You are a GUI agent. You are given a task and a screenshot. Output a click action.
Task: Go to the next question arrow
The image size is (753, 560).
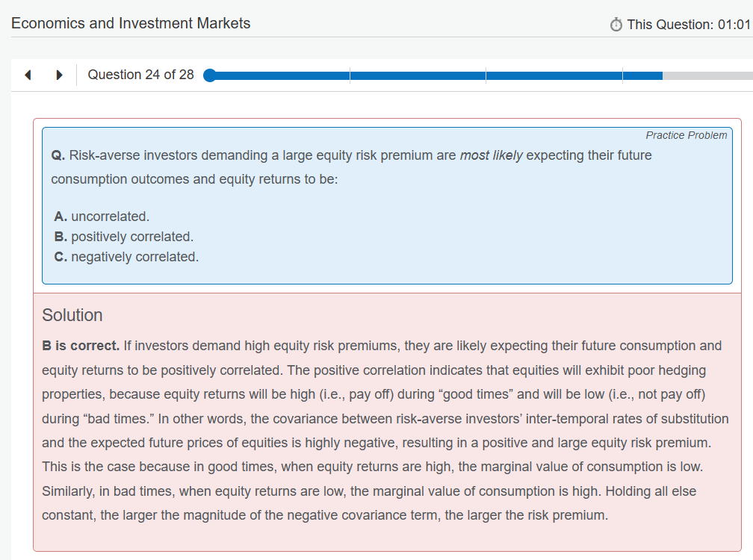pos(59,75)
